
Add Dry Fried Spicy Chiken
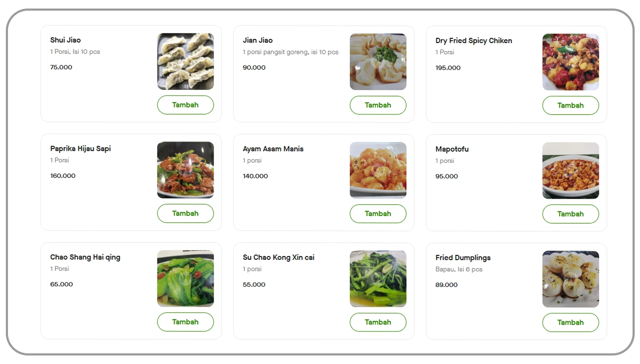point(570,105)
